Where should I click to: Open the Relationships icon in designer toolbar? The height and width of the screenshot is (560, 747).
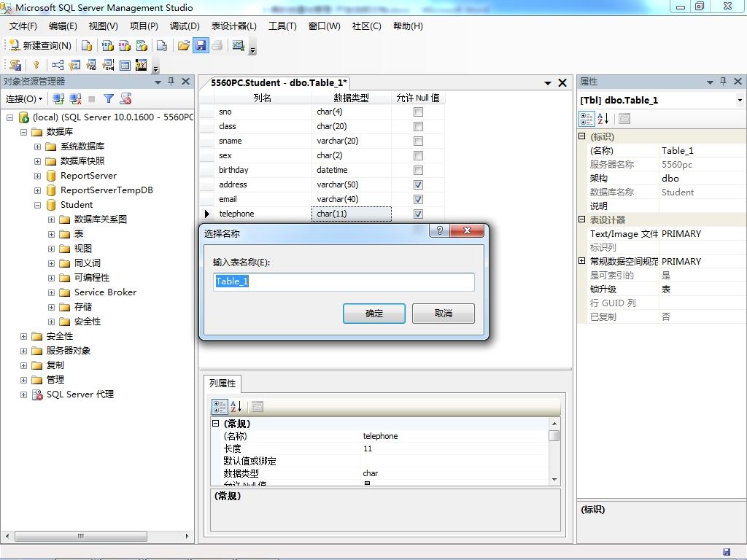point(58,65)
